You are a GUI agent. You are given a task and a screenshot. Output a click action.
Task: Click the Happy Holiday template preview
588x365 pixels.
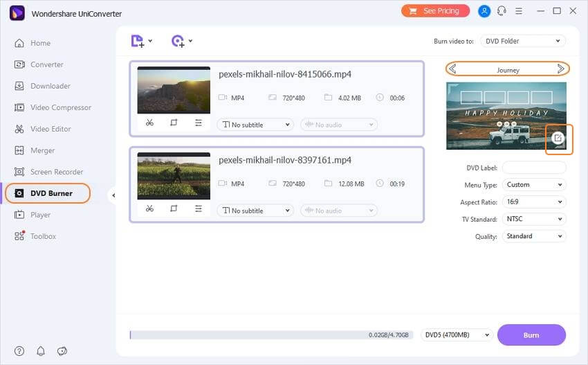point(506,116)
